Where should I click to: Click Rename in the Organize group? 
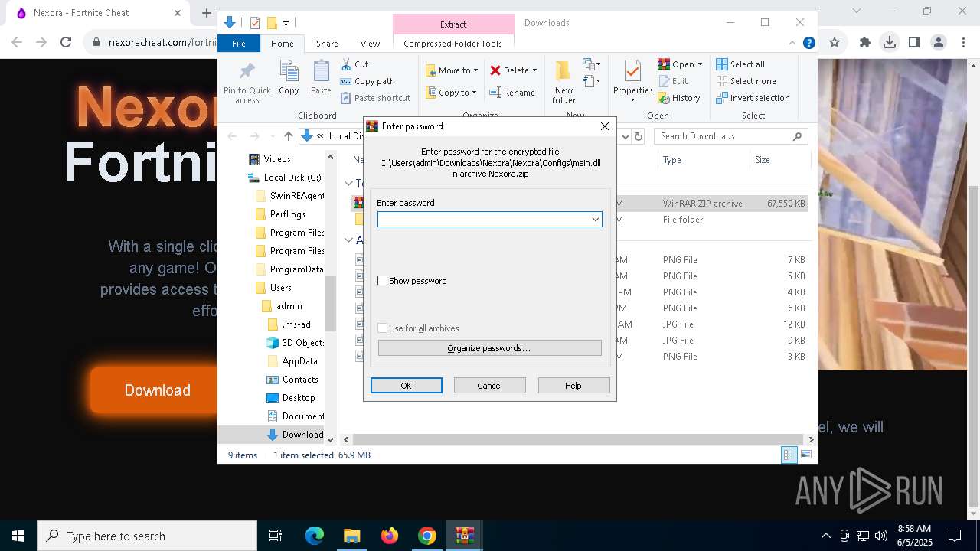click(512, 93)
